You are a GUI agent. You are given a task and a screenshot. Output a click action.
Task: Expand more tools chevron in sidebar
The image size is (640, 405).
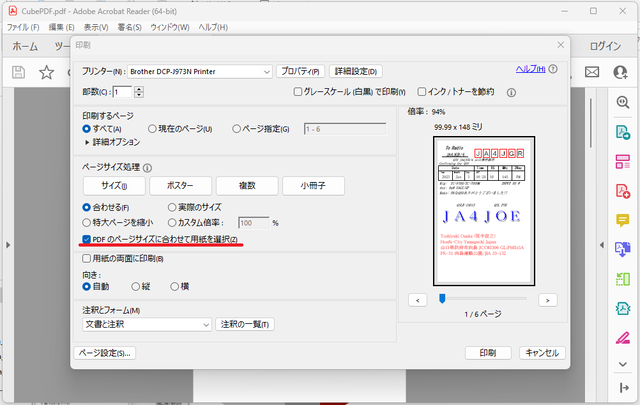[623, 364]
